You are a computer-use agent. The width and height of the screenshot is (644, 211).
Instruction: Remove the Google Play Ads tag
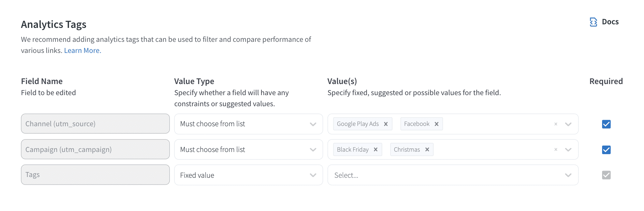coord(386,124)
